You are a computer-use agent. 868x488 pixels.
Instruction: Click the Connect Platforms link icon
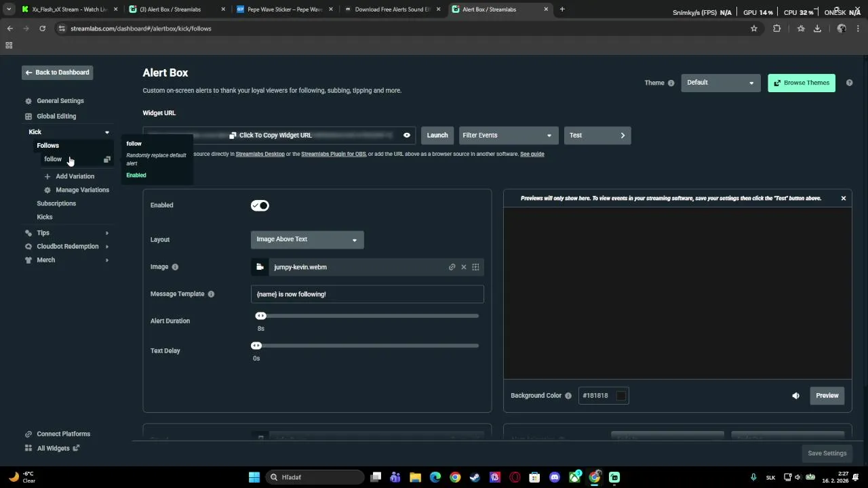click(28, 434)
